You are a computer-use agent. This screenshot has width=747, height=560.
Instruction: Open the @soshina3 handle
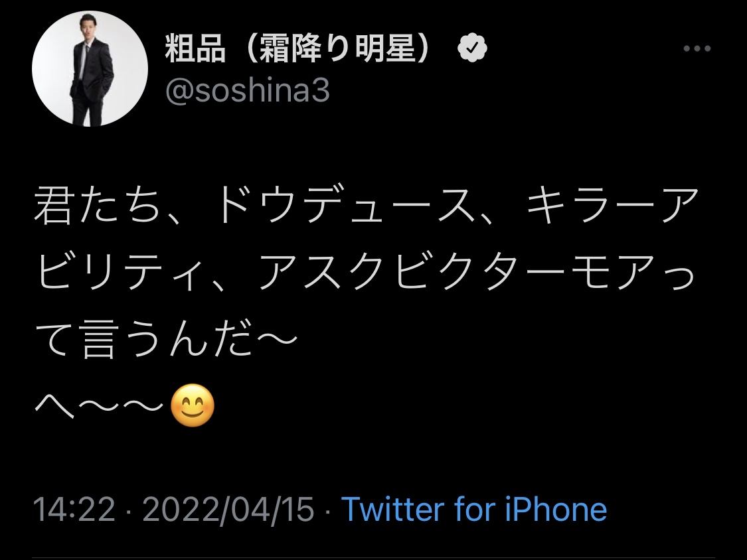(247, 92)
